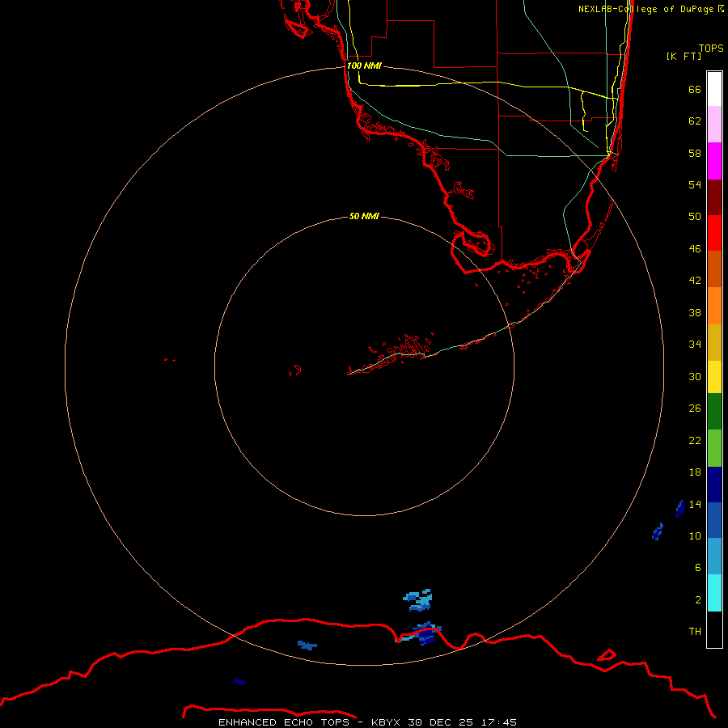Click the legend value 10
728x728 pixels.
coord(695,535)
